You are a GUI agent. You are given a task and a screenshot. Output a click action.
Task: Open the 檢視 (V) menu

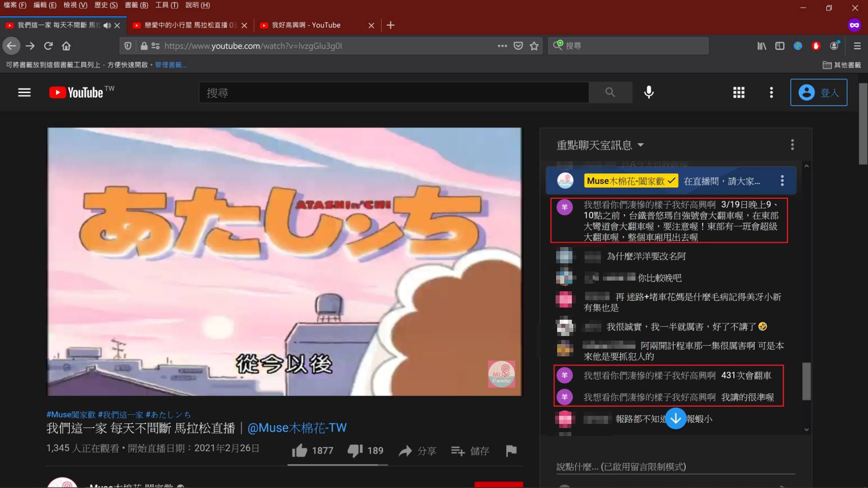[75, 5]
